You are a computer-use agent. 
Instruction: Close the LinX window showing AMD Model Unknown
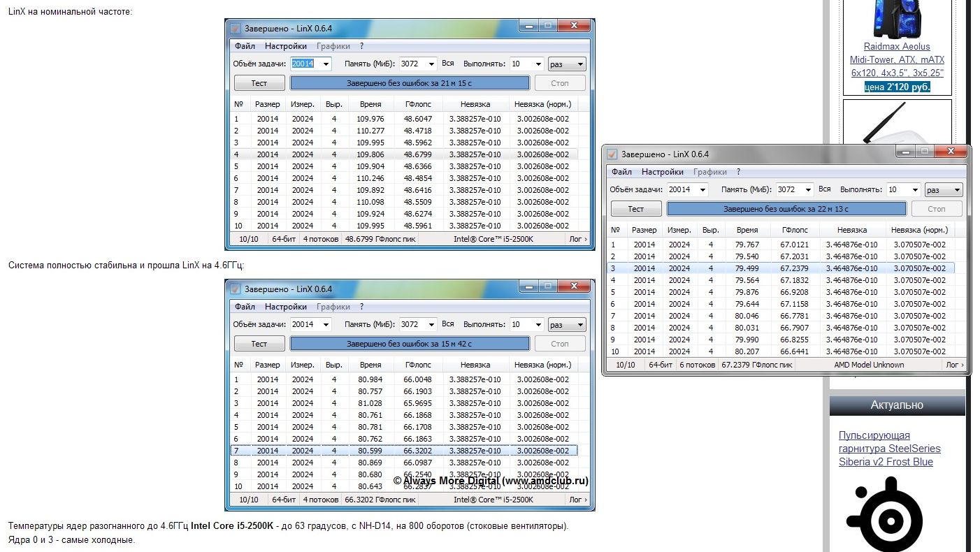[951, 151]
